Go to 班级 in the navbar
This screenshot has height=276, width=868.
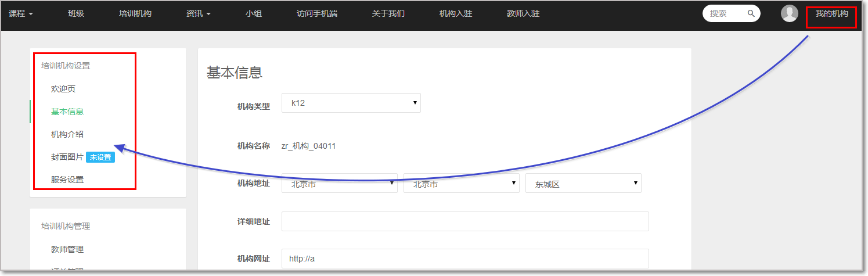(76, 13)
